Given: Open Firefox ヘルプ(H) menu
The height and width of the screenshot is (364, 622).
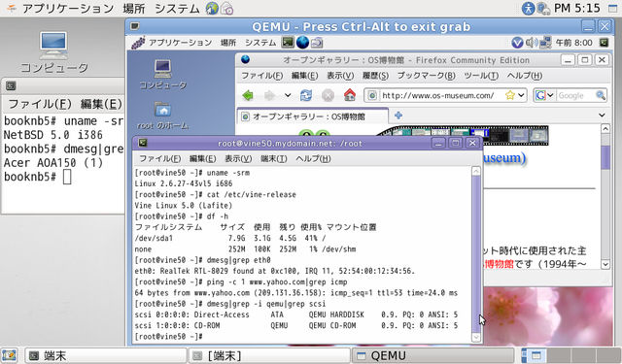Looking at the screenshot, I should (525, 76).
